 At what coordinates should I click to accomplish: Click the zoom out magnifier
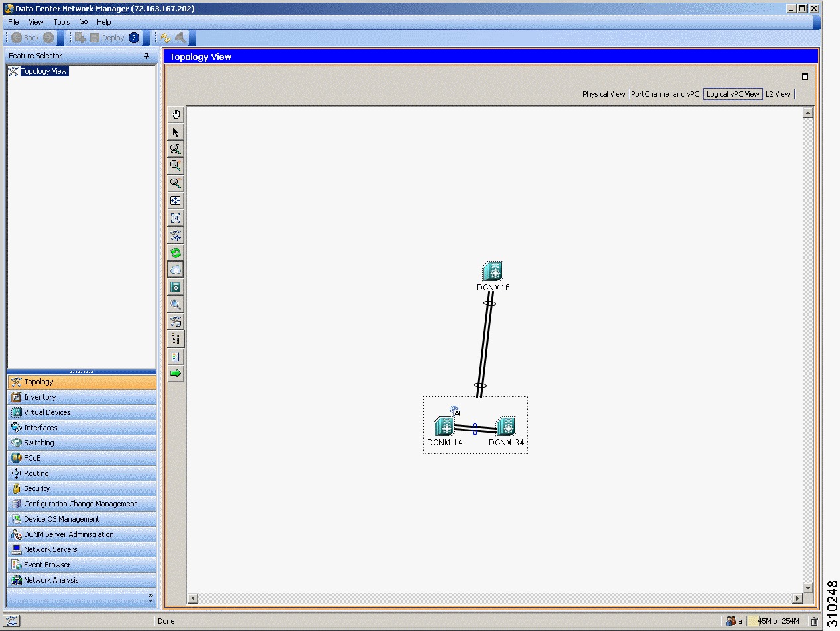(x=176, y=184)
